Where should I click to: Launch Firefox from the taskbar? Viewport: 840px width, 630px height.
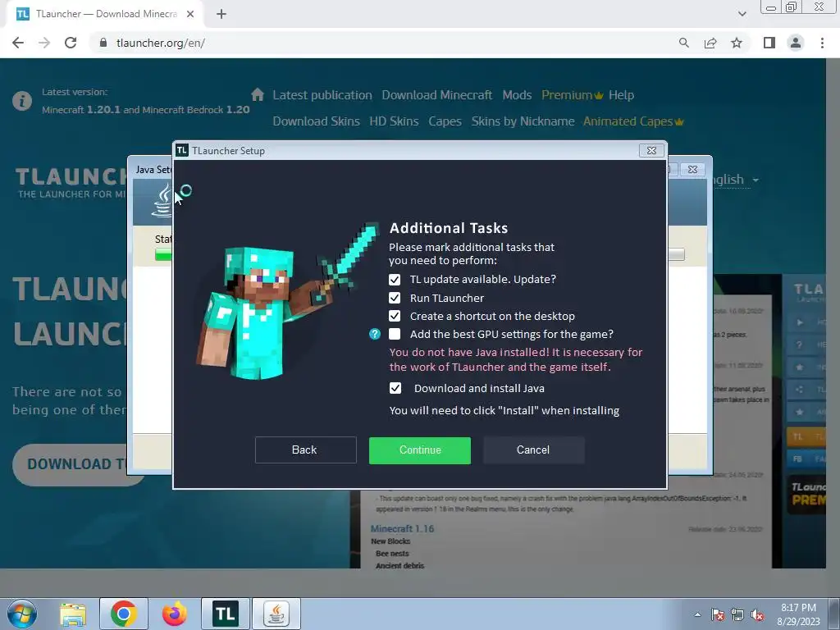(x=175, y=614)
